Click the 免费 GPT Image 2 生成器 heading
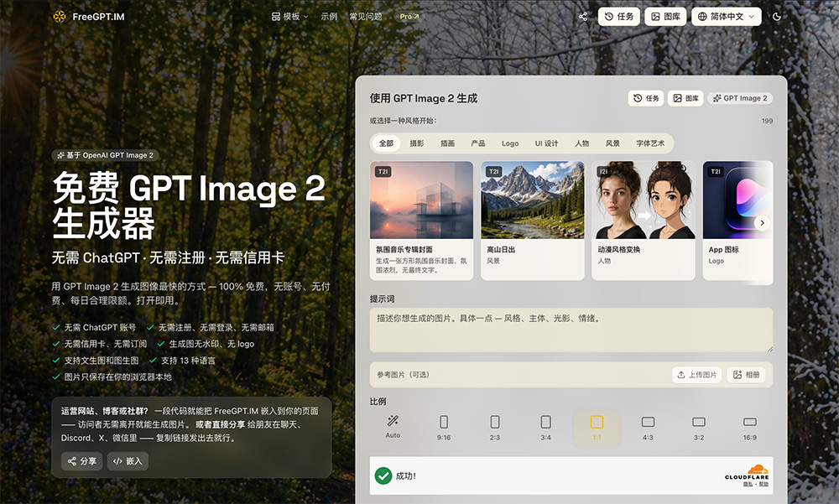This screenshot has height=504, width=839. pyautogui.click(x=188, y=205)
